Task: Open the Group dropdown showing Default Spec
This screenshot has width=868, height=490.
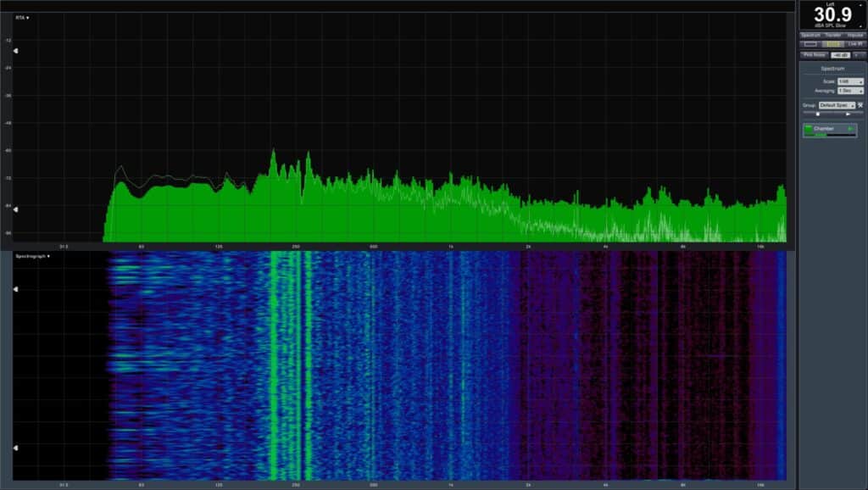Action: point(837,105)
